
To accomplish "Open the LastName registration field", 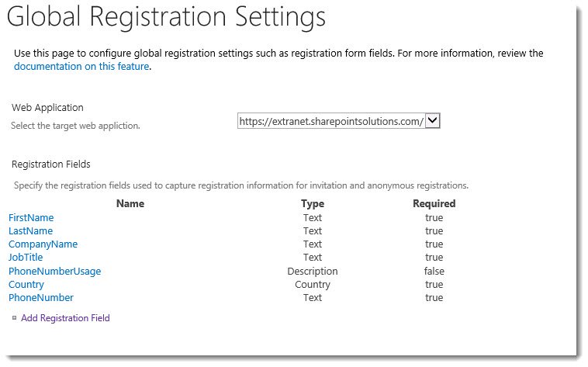I will [31, 230].
